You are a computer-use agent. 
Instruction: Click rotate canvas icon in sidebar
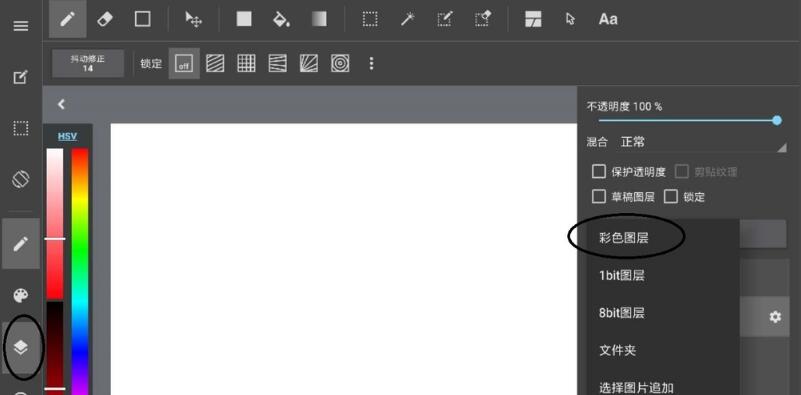20,179
